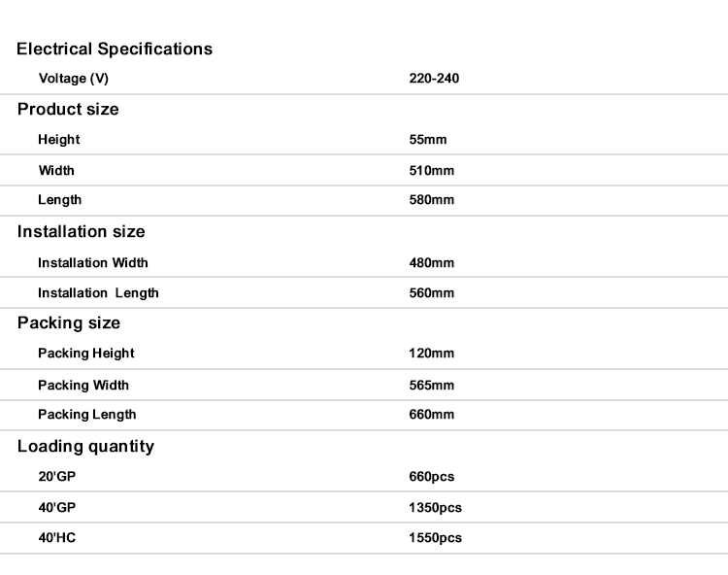Click the Electrical Specifications heading

point(115,49)
